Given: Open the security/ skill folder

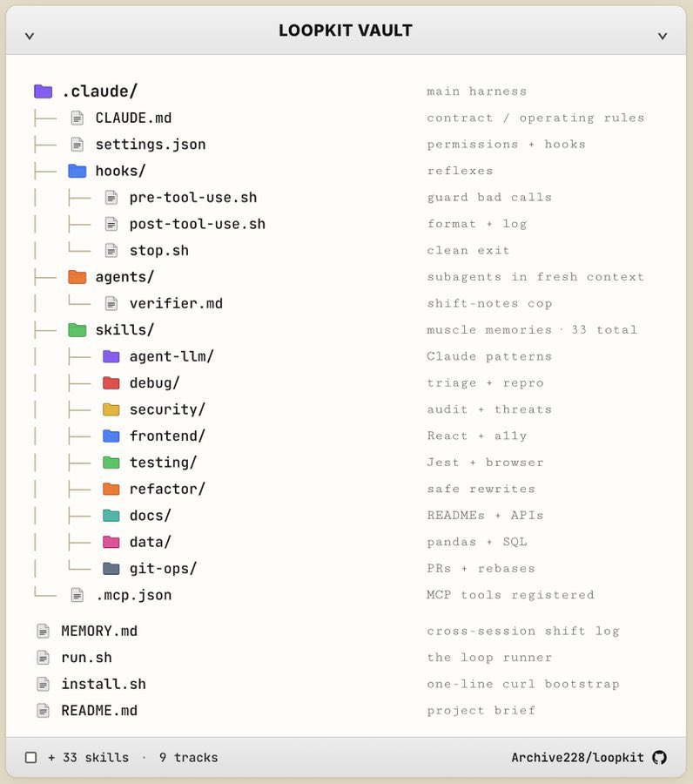Looking at the screenshot, I should click(x=167, y=409).
